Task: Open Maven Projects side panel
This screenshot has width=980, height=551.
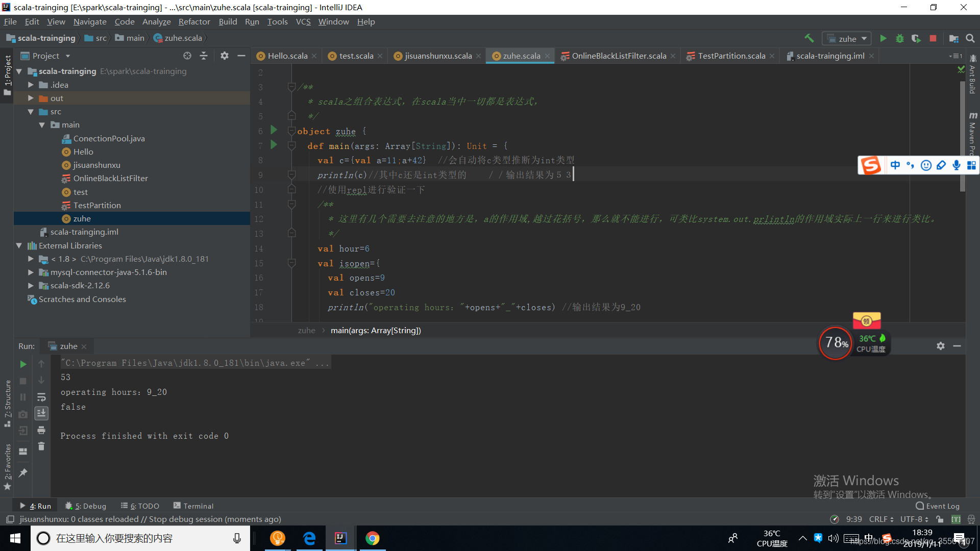Action: coord(973,134)
